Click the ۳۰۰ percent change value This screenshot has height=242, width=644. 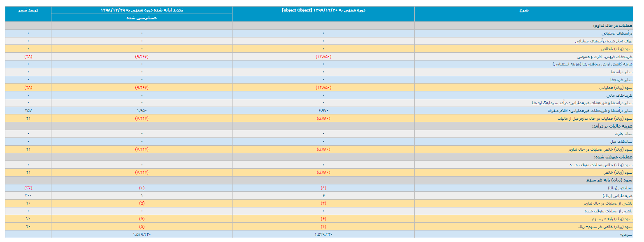[28, 195]
